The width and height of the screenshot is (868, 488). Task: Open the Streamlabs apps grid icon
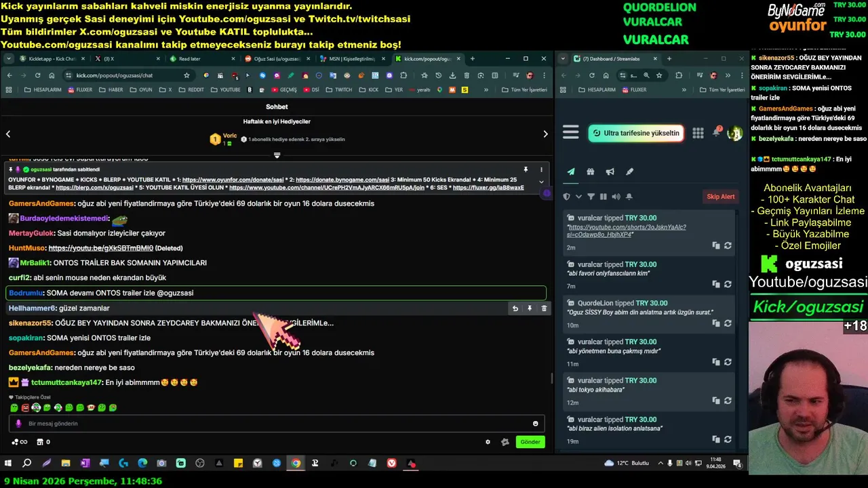(x=698, y=133)
